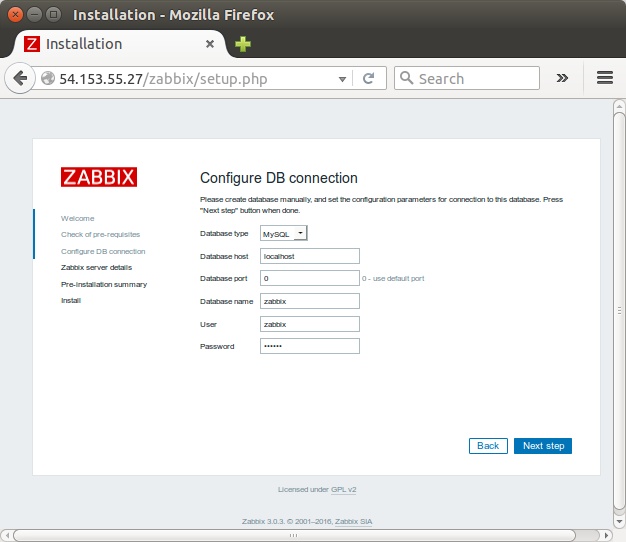This screenshot has height=542, width=626.
Task: Click the vertical scrollbar thumb
Action: [619, 311]
